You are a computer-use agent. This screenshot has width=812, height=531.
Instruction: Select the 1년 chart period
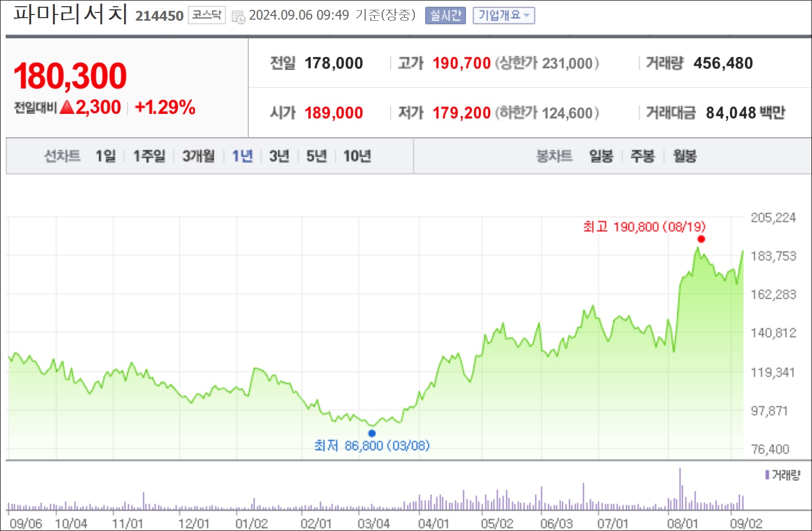(243, 156)
